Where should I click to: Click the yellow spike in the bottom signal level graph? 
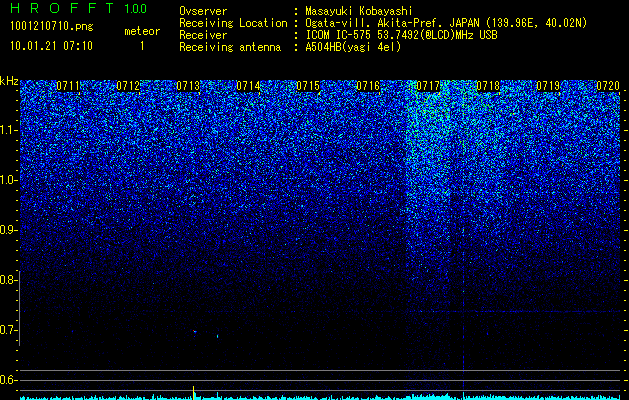click(194, 392)
